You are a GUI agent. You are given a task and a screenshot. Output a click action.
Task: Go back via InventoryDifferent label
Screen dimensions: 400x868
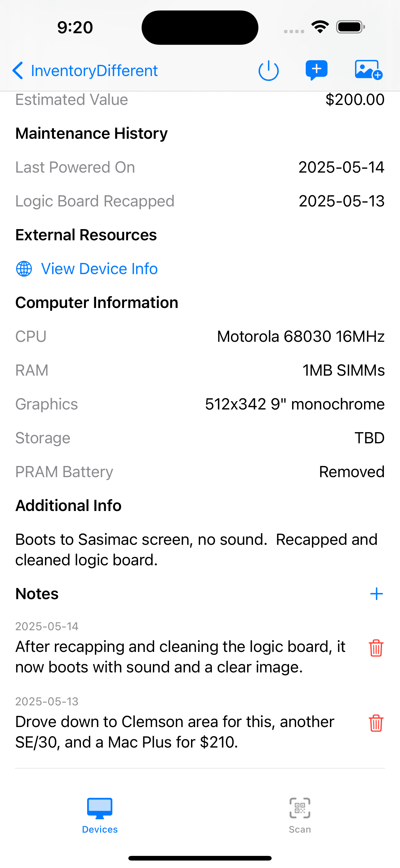tap(94, 71)
